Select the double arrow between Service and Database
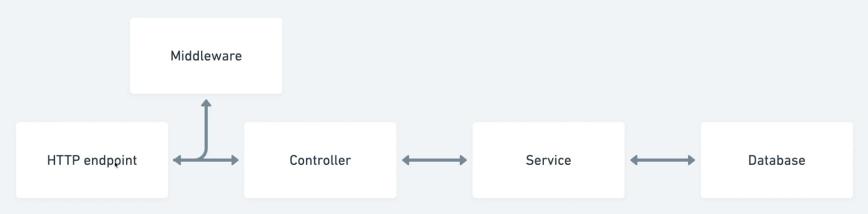 [663, 160]
